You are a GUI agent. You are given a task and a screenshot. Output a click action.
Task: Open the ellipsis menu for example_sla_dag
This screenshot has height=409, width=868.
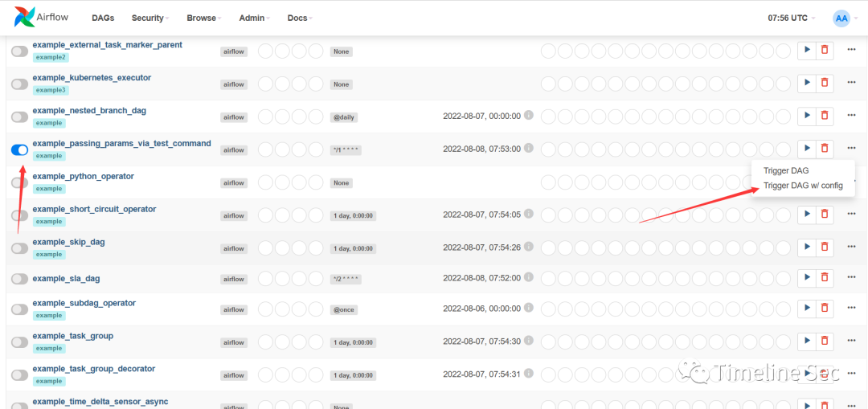point(851,276)
